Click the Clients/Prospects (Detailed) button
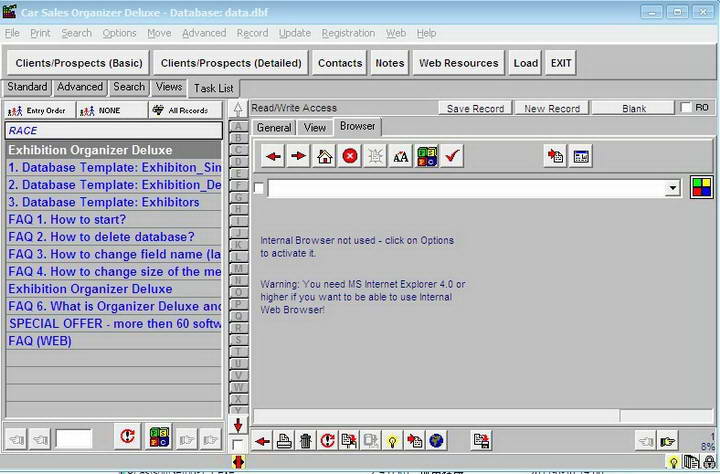This screenshot has height=474, width=720. click(231, 63)
